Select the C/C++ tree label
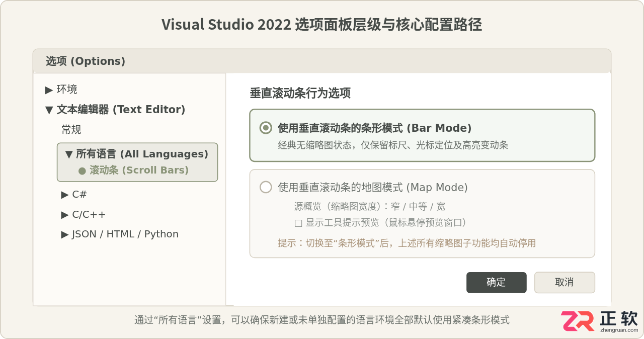 [89, 215]
